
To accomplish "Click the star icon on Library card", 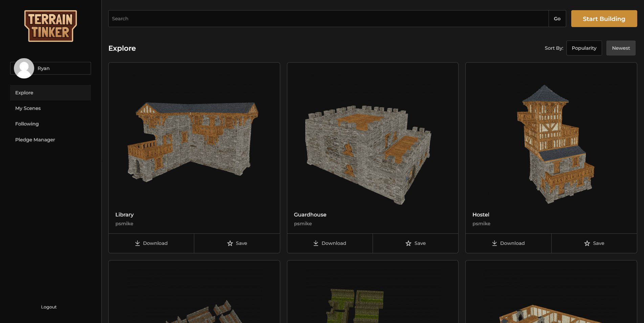I will 230,243.
